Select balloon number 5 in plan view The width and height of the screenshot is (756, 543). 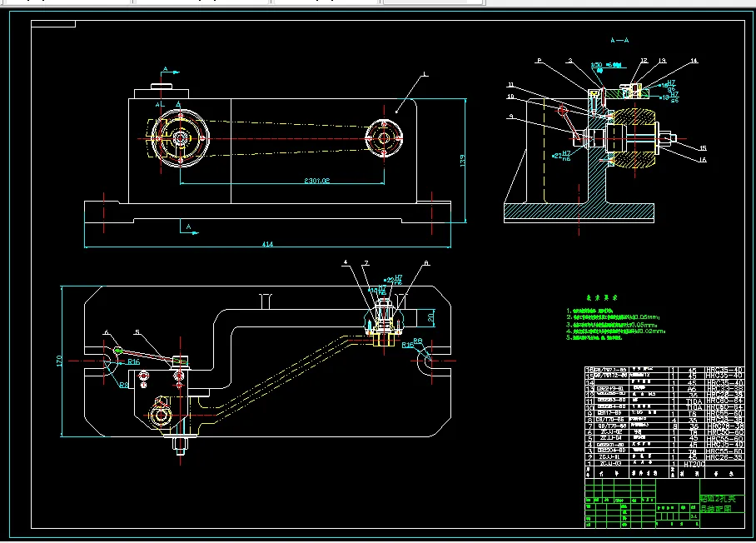(137, 332)
